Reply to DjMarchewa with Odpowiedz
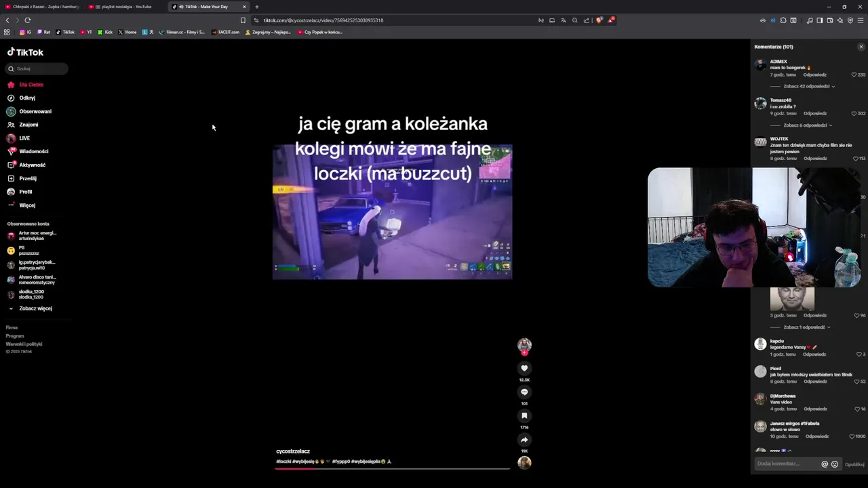 click(x=815, y=409)
